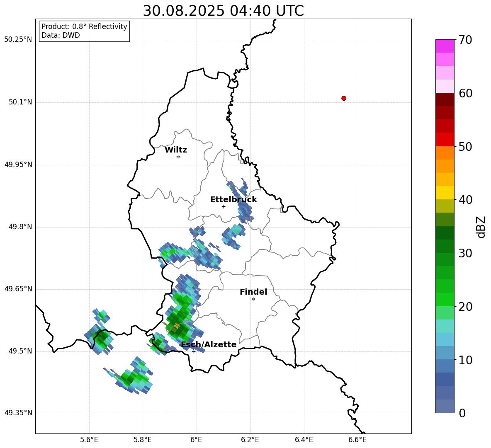
Task: Click the 6°E longitude label
Action: click(x=196, y=440)
